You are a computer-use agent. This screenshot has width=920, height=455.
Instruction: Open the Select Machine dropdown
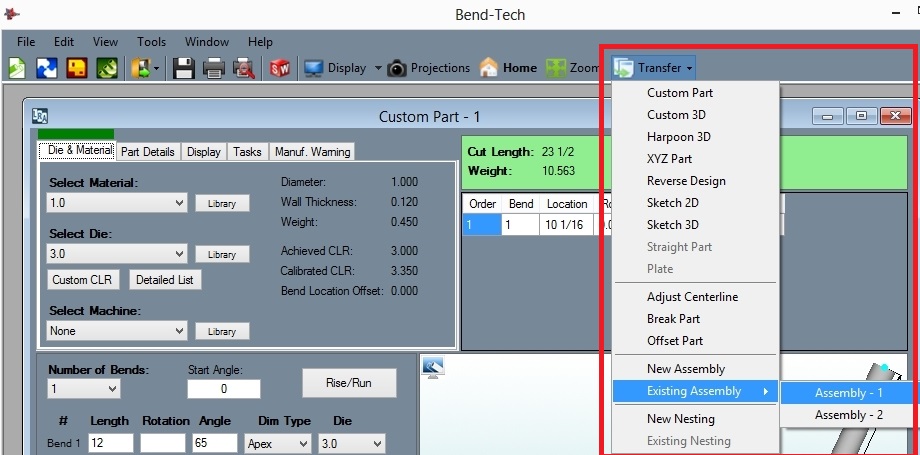pos(117,331)
